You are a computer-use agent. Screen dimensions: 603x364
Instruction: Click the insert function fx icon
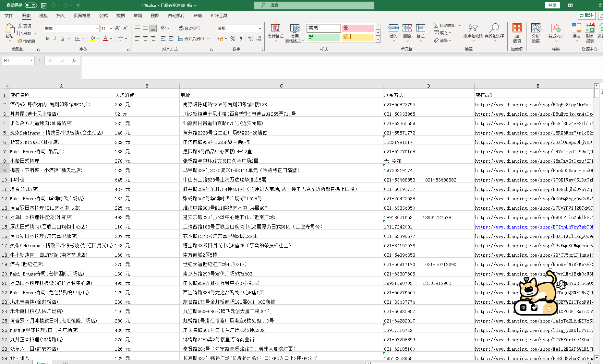click(74, 61)
